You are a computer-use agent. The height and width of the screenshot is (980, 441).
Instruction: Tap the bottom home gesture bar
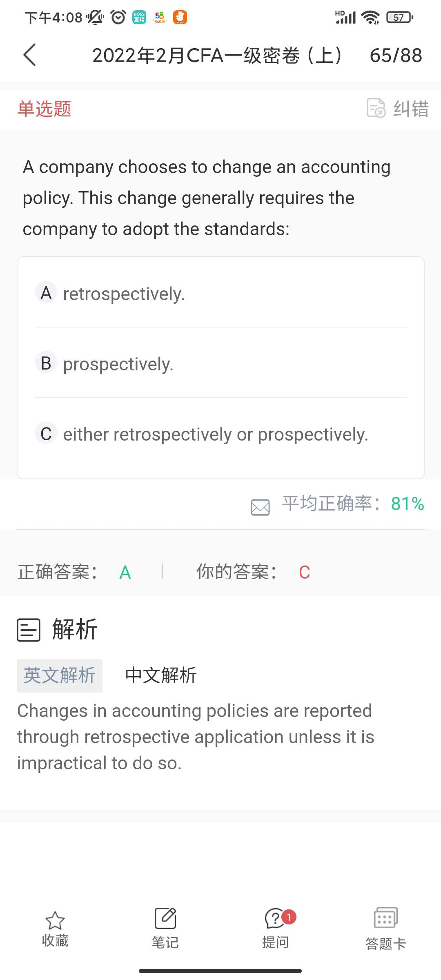tap(220, 971)
